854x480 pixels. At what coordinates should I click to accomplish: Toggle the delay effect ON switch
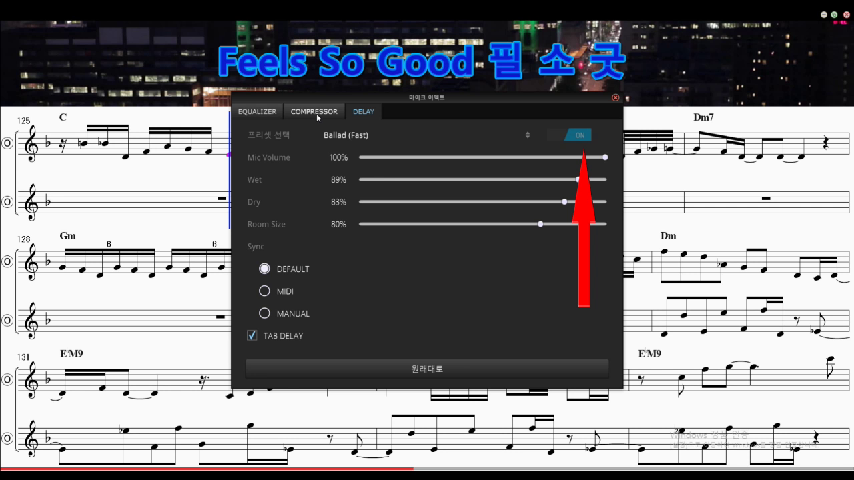tap(570, 135)
